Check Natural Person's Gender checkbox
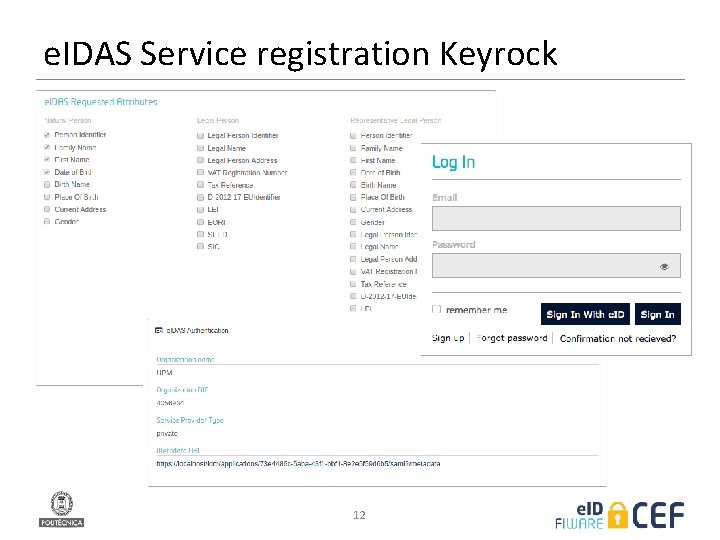 tap(47, 221)
